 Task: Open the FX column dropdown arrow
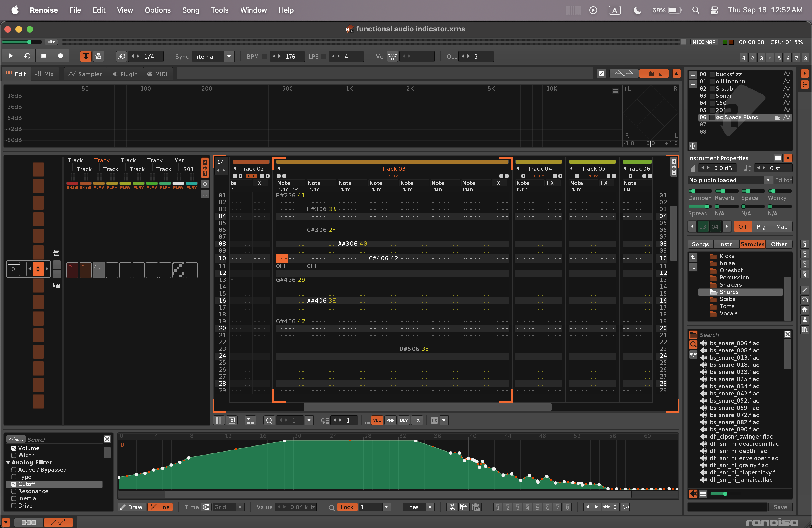(x=444, y=421)
